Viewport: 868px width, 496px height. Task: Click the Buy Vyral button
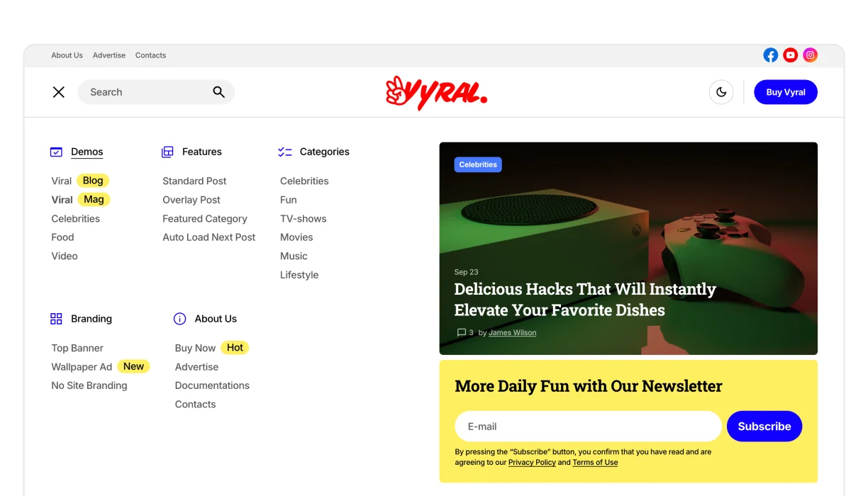pyautogui.click(x=786, y=92)
